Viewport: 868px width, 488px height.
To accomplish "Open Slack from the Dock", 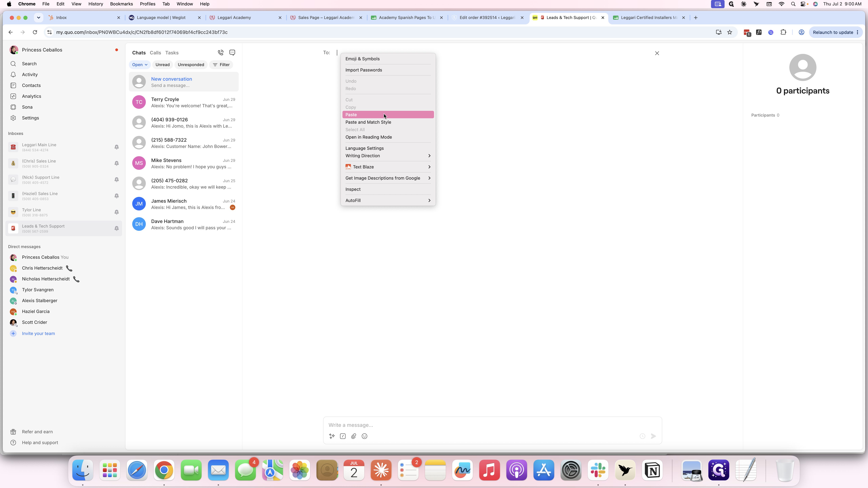I will tap(598, 470).
